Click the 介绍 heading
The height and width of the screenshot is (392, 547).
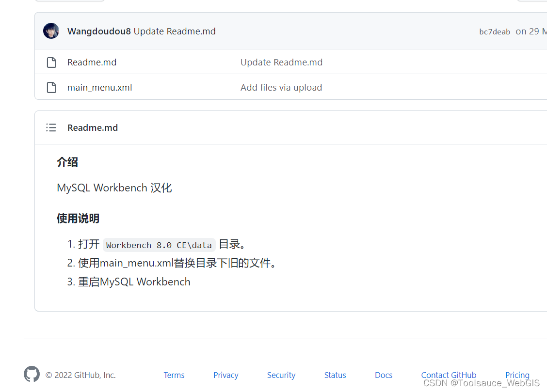tap(67, 162)
